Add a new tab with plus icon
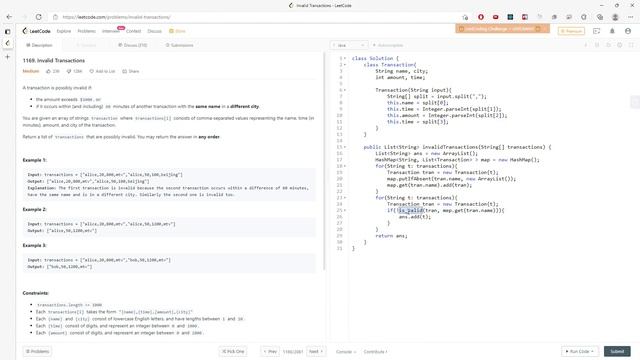 point(7,57)
